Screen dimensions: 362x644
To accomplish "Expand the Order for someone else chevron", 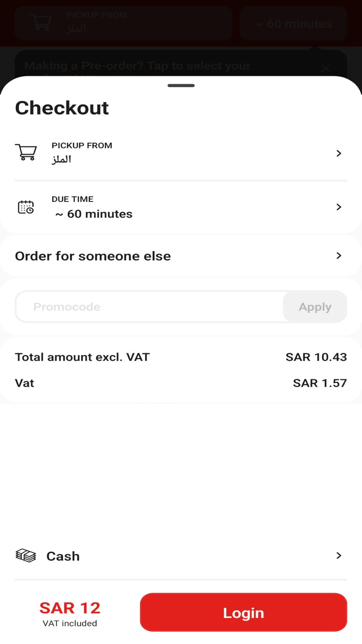I will pyautogui.click(x=338, y=256).
